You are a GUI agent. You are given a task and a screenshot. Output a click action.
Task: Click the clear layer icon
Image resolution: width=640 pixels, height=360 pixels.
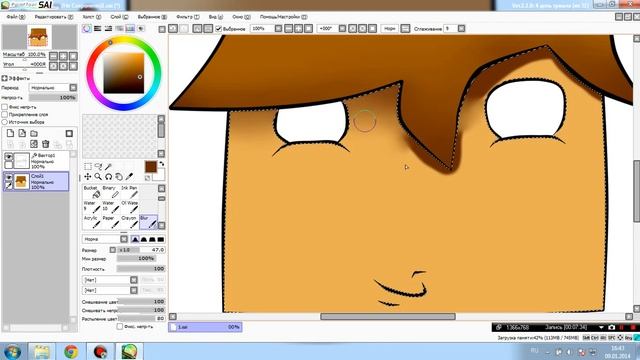[x=34, y=144]
